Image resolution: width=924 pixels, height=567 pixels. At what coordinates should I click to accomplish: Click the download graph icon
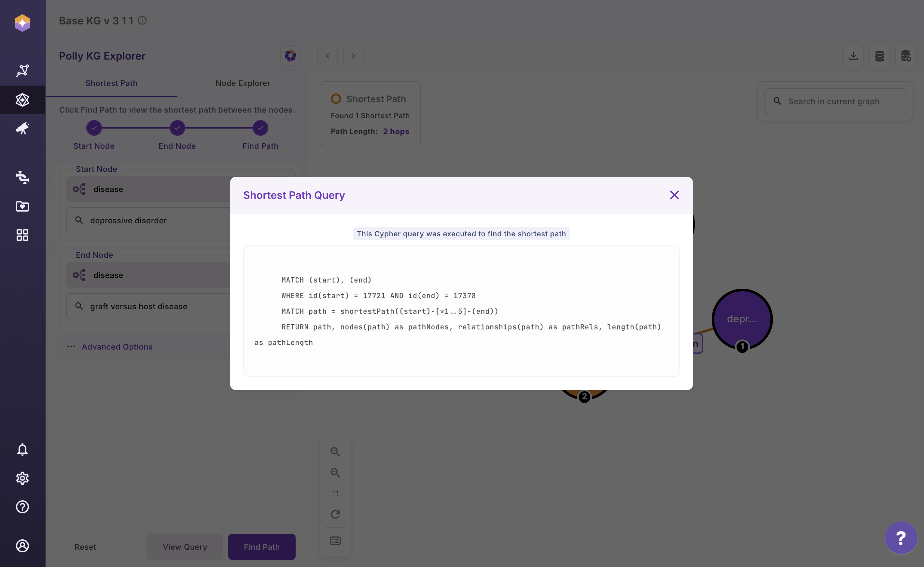coord(853,56)
